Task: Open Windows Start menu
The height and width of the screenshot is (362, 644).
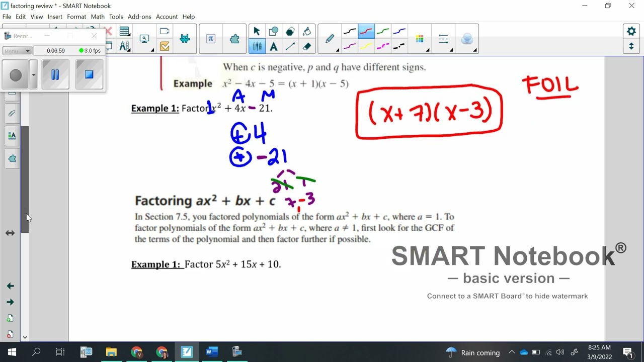Action: [12, 352]
